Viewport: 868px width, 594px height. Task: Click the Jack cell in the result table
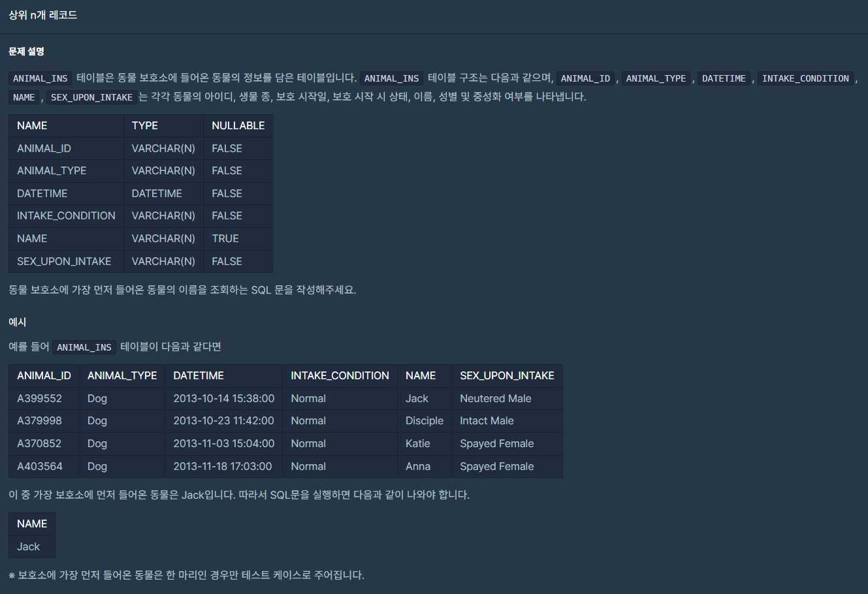tap(29, 546)
